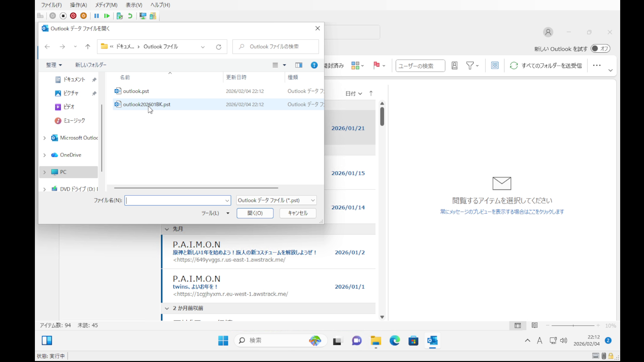Go up one folder level in the dialog
The width and height of the screenshot is (644, 362).
(x=88, y=47)
